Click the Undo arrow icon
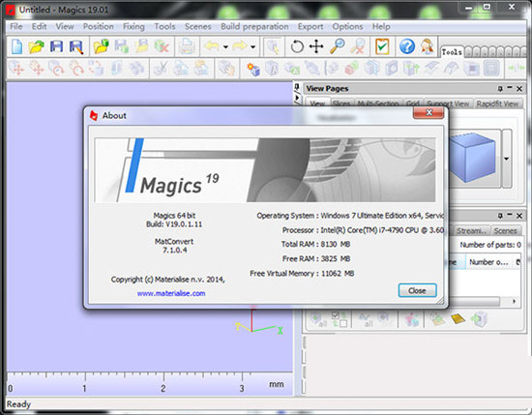532x415 pixels. (x=212, y=45)
